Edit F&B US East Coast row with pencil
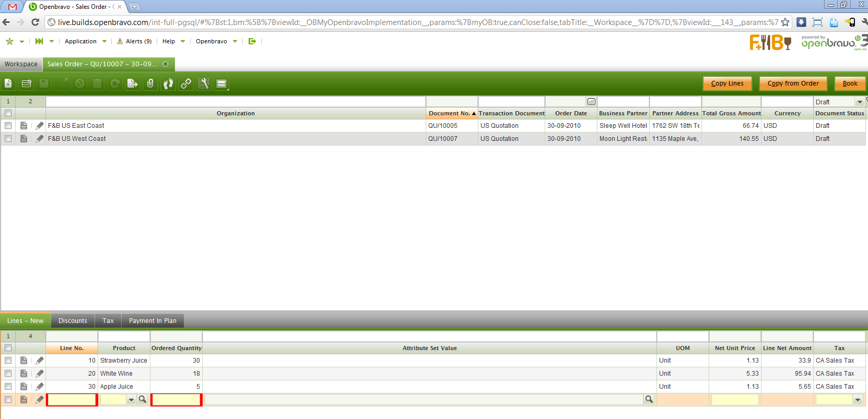 point(40,126)
